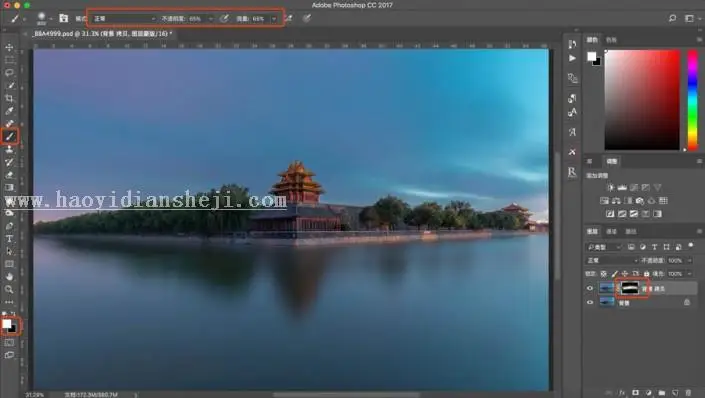Add a Levels adjustment
This screenshot has height=398, width=705.
click(x=622, y=188)
